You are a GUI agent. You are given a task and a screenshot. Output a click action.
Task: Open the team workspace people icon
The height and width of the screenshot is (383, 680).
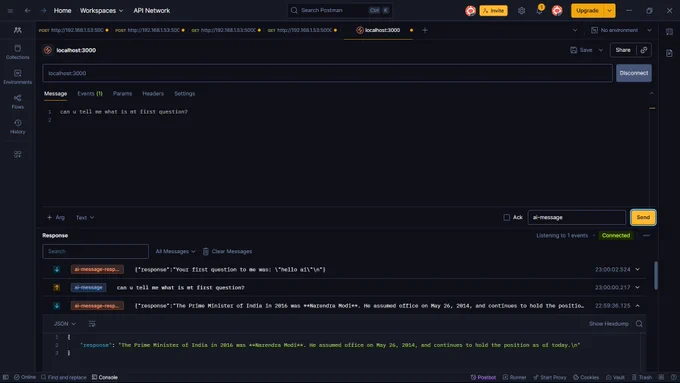coord(17,30)
